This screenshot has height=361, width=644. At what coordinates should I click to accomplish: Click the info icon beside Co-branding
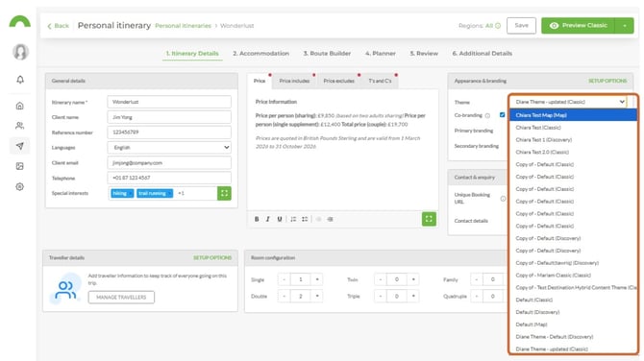(x=487, y=115)
